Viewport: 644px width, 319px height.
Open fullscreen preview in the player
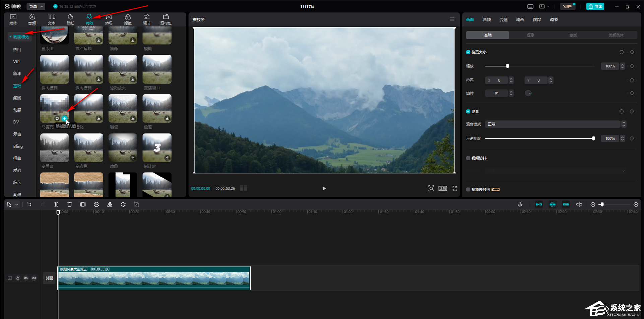click(455, 188)
